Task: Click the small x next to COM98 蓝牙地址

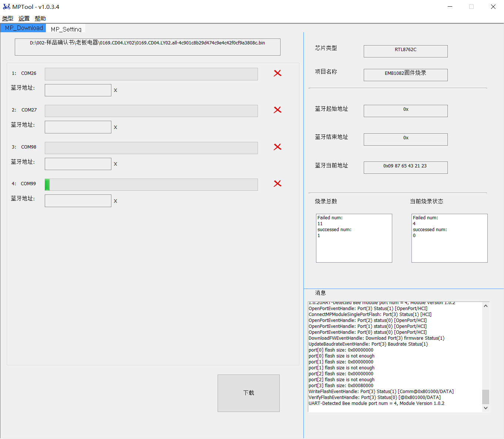Action: (115, 164)
